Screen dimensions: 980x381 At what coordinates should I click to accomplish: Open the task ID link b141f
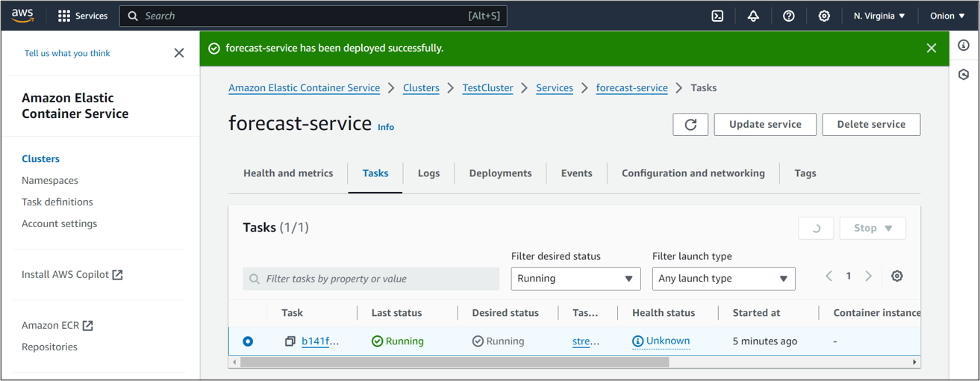tap(320, 341)
